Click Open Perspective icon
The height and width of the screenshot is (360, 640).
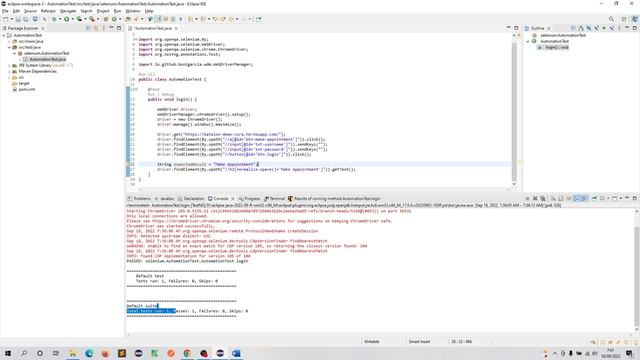tap(624, 19)
